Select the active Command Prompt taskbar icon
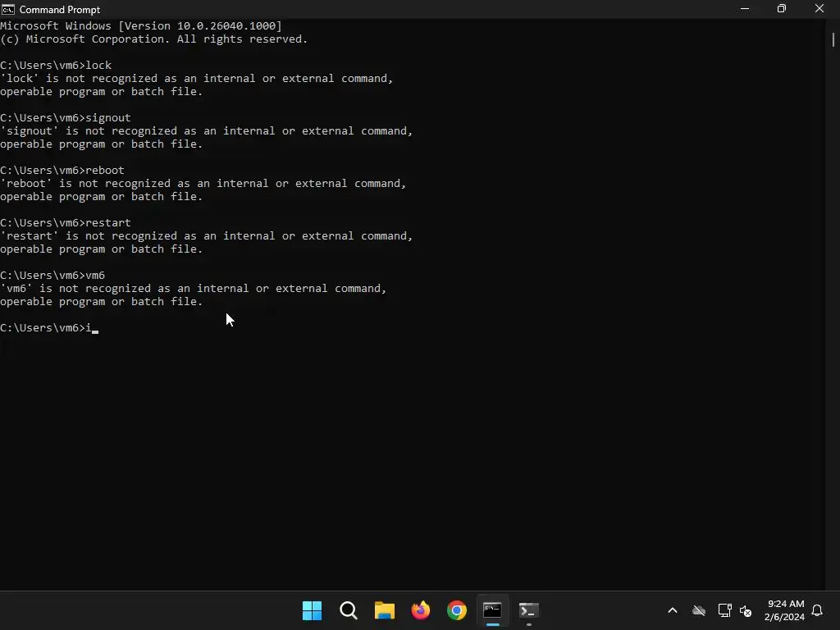The width and height of the screenshot is (840, 630). [492, 610]
